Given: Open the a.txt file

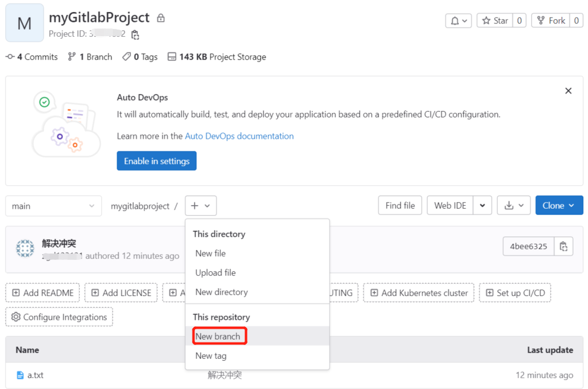Looking at the screenshot, I should tap(35, 375).
